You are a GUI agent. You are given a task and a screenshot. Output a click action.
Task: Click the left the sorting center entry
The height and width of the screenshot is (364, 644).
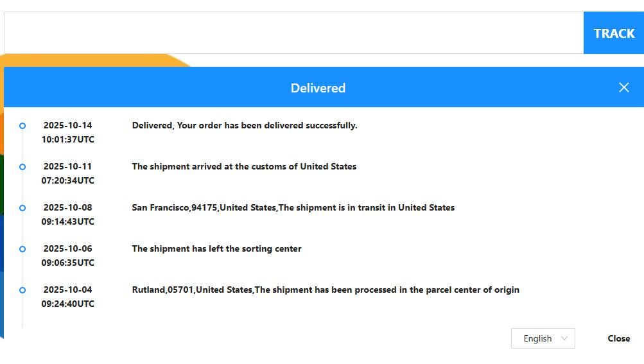click(x=216, y=249)
